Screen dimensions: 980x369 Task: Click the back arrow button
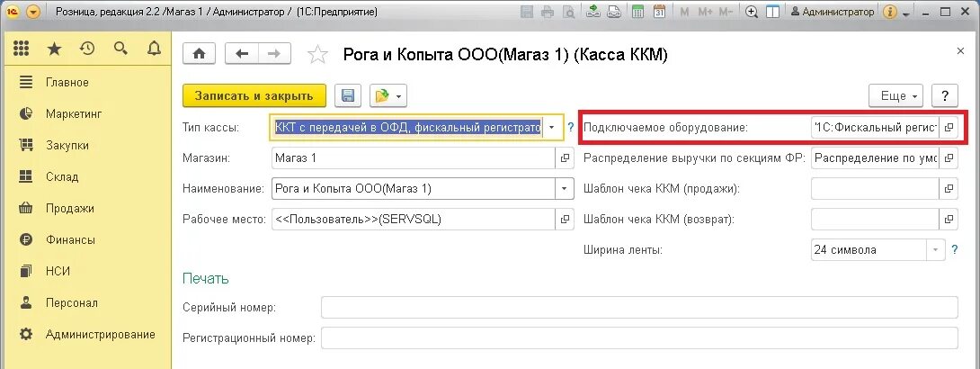pos(241,54)
